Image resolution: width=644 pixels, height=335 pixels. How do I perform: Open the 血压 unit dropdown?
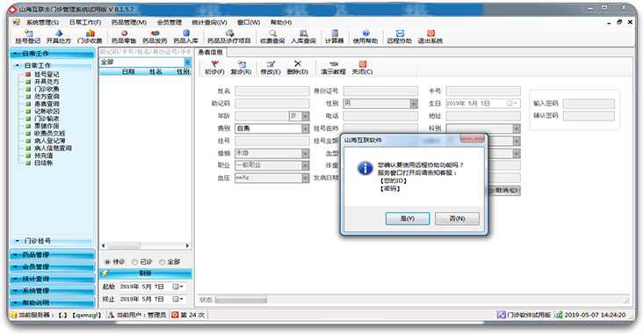pyautogui.click(x=305, y=178)
